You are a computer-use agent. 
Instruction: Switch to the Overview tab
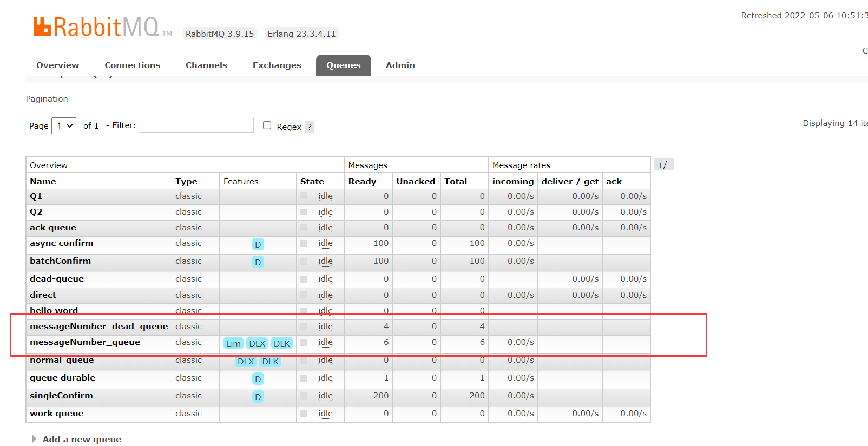pos(58,65)
